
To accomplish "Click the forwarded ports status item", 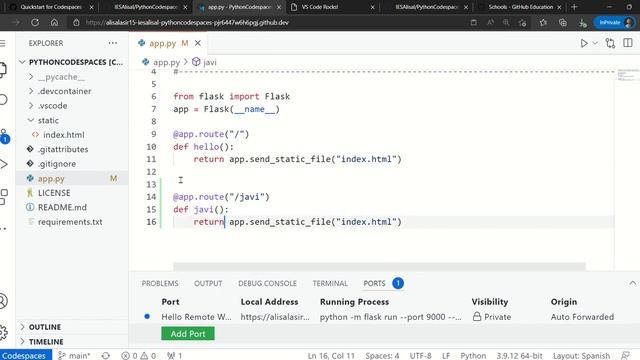I will [x=175, y=356].
